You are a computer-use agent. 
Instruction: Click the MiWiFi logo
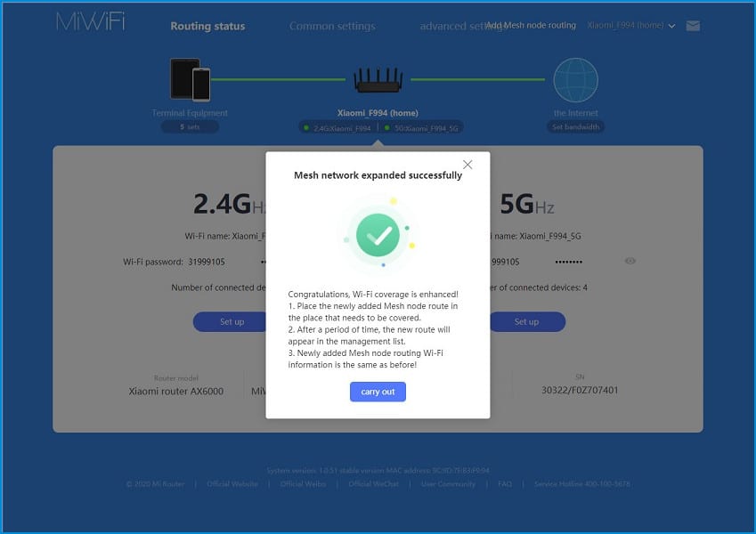tap(91, 22)
